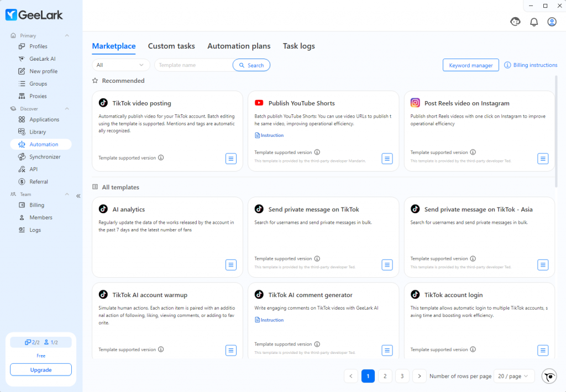566x392 pixels.
Task: Open Billing in the sidebar
Action: 41,205
